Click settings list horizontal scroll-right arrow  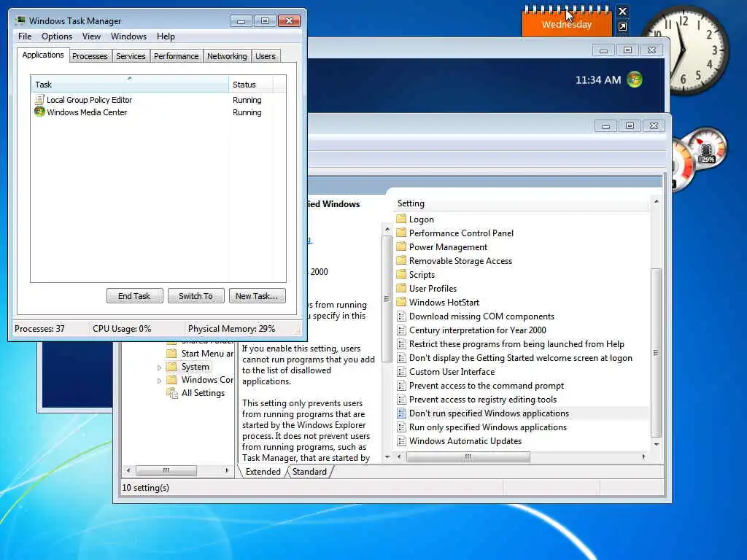[643, 456]
